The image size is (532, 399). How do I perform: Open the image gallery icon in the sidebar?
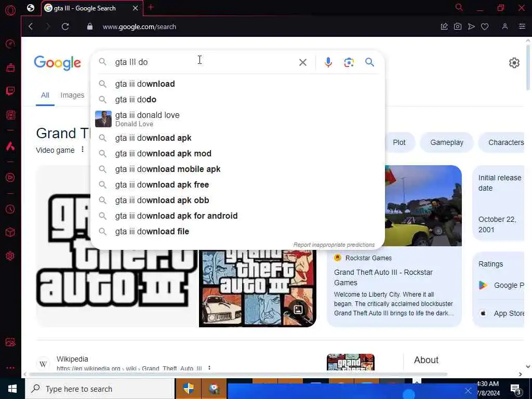pos(10,342)
